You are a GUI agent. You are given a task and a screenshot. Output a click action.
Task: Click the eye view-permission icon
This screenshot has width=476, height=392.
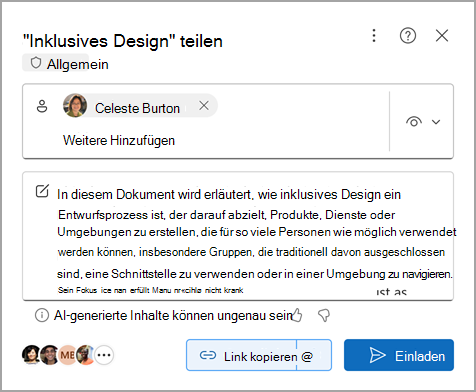click(x=414, y=121)
